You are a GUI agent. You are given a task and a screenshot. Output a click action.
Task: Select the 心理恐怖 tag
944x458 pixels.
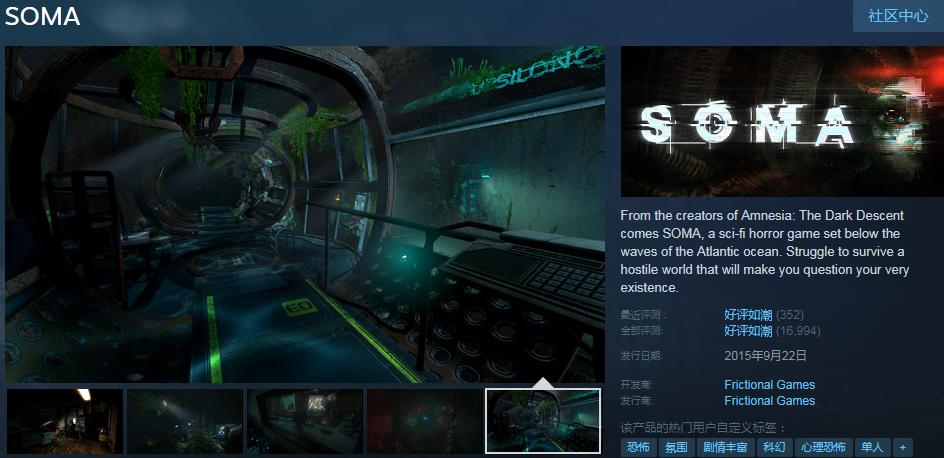click(x=823, y=447)
